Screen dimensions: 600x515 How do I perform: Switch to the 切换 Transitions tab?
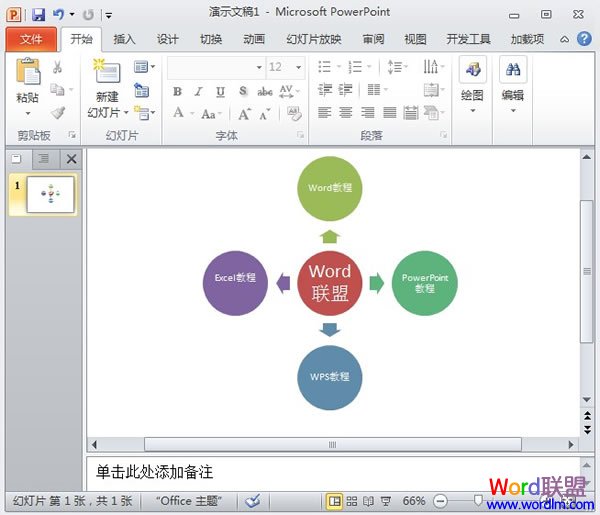(211, 39)
